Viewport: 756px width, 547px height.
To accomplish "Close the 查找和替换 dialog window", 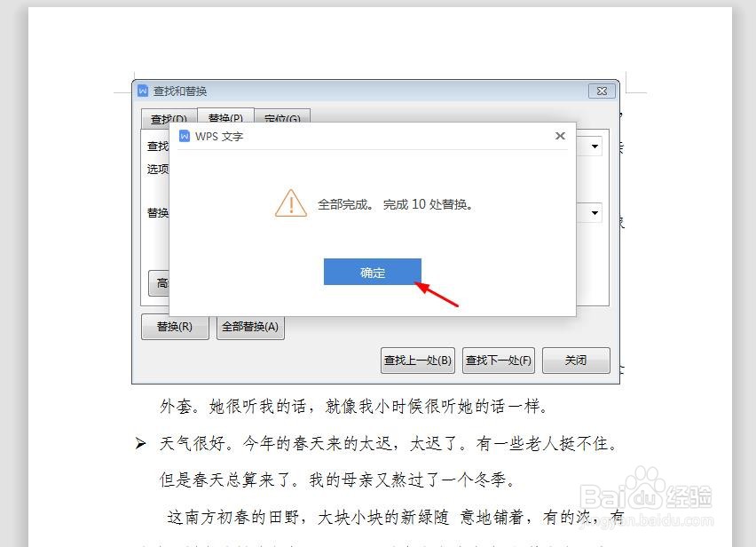I will pos(602,91).
